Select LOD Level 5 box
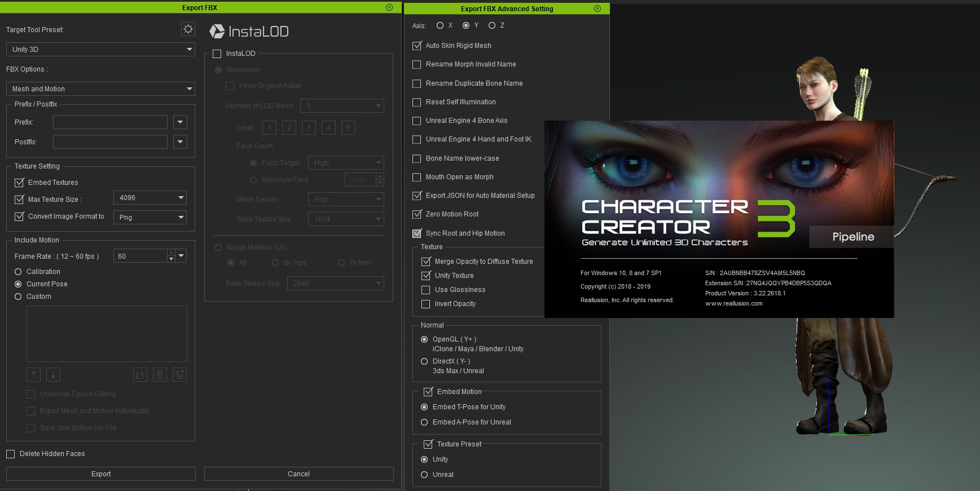 pyautogui.click(x=348, y=128)
